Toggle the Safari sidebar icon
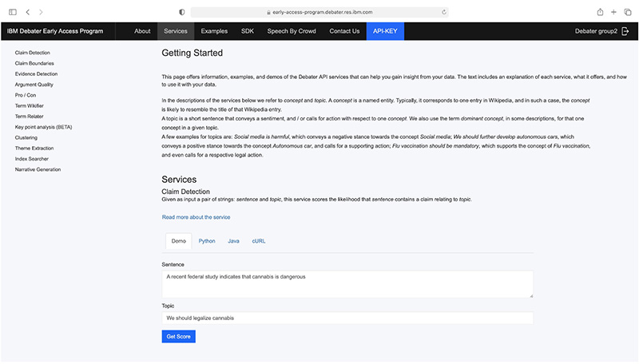 (11, 12)
